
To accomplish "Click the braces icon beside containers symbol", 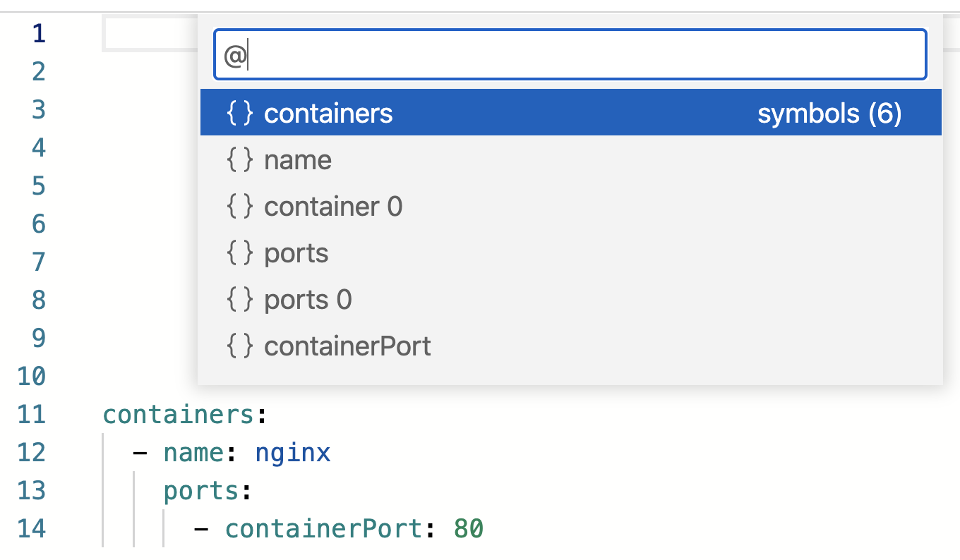I will click(x=239, y=113).
